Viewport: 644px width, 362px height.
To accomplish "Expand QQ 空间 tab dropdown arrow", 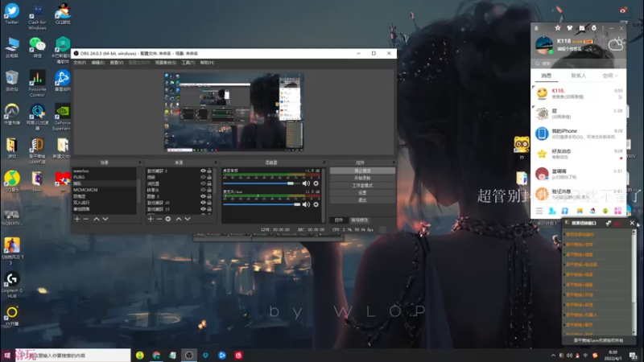I will pos(617,76).
